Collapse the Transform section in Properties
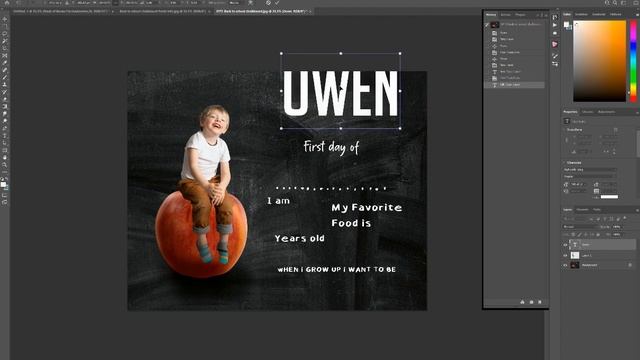The width and height of the screenshot is (640, 360). (565, 130)
